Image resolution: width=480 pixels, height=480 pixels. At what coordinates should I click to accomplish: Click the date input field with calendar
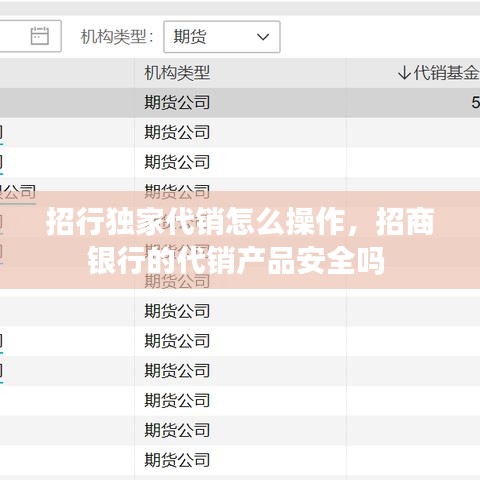(x=30, y=36)
